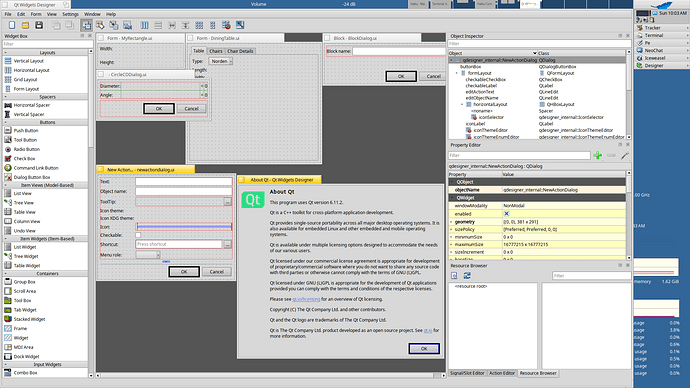Apply horizontal splitter layout icon
The height and width of the screenshot is (388, 690).
[172, 25]
